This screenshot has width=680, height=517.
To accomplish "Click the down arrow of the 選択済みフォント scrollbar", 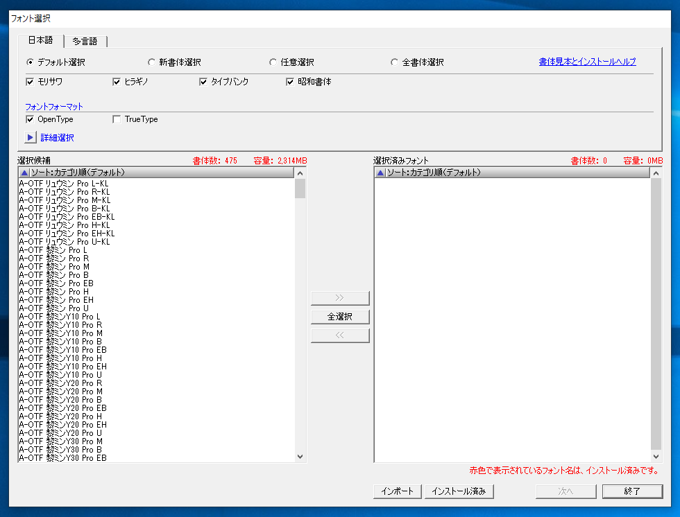I will pos(656,456).
